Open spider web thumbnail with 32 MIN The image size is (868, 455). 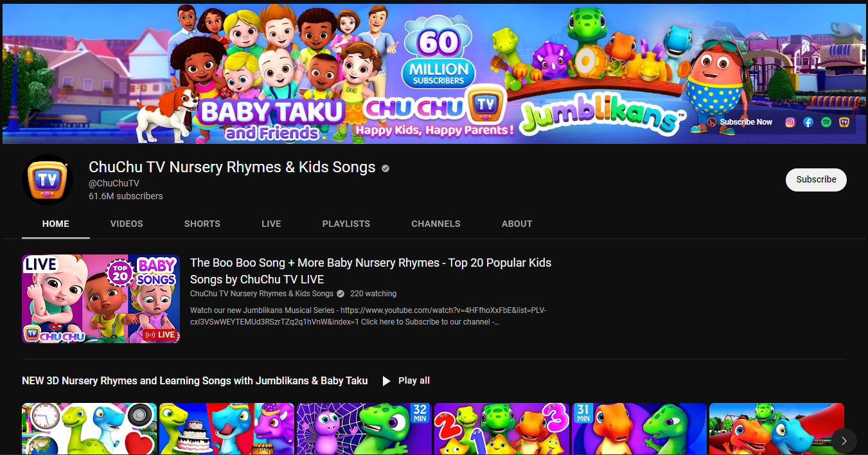point(364,429)
